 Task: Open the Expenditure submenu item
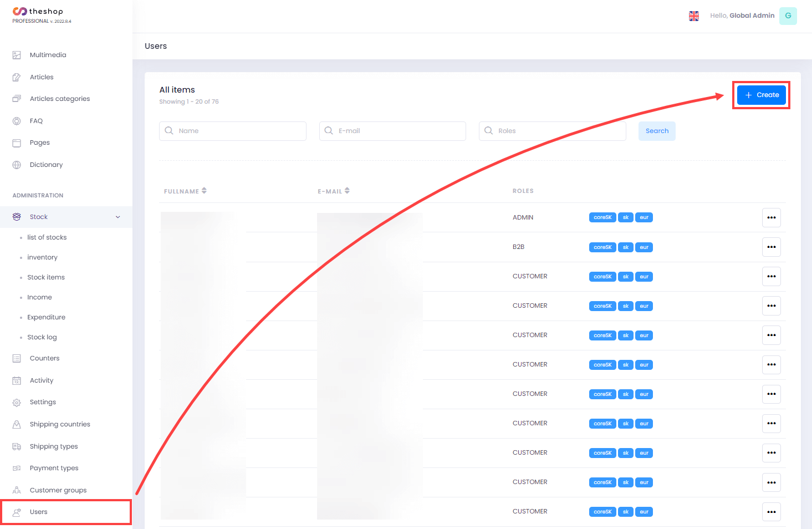(x=46, y=317)
